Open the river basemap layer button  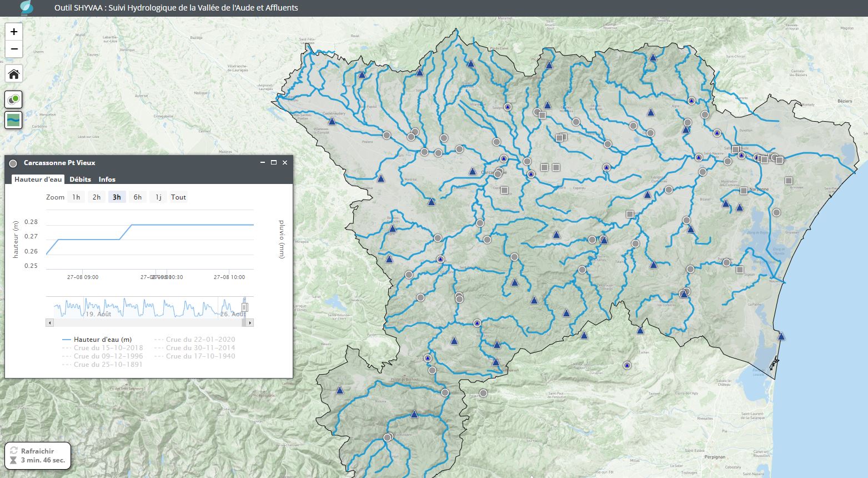14,120
